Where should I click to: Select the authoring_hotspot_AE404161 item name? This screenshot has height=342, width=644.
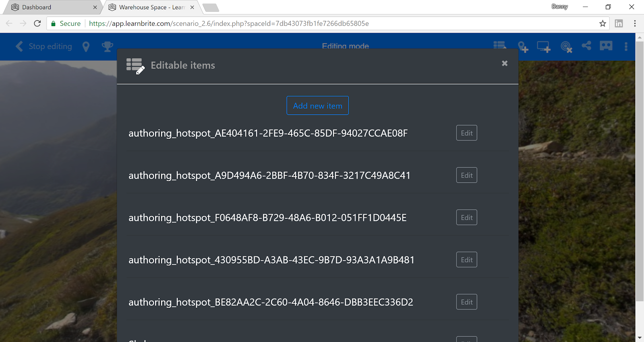tap(268, 133)
